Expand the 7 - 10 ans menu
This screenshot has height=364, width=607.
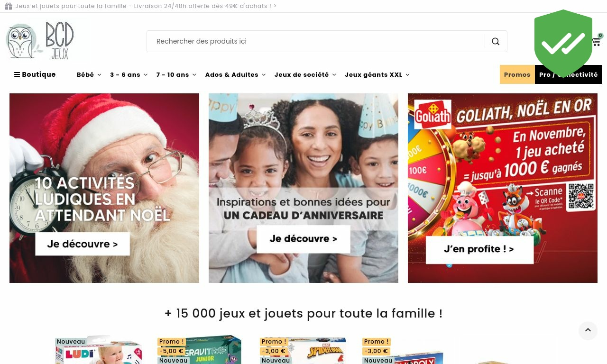click(x=176, y=74)
